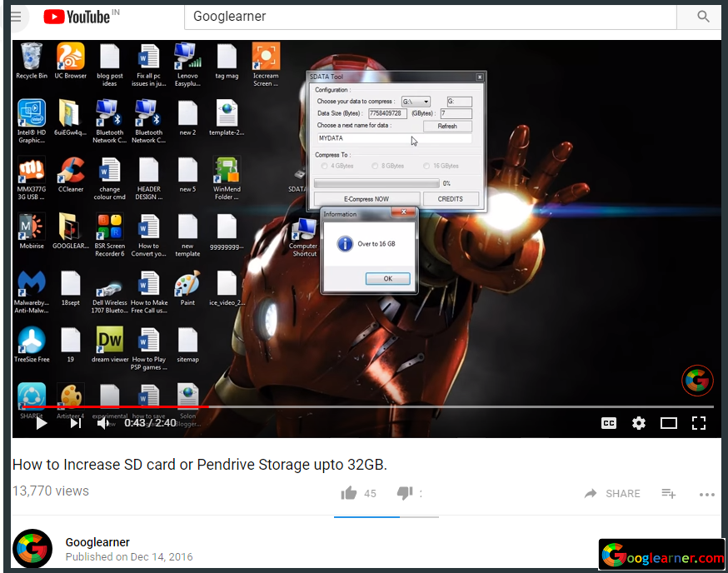Select the CCleaner desktop icon
Viewport: 728px width, 573px height.
pos(71,175)
